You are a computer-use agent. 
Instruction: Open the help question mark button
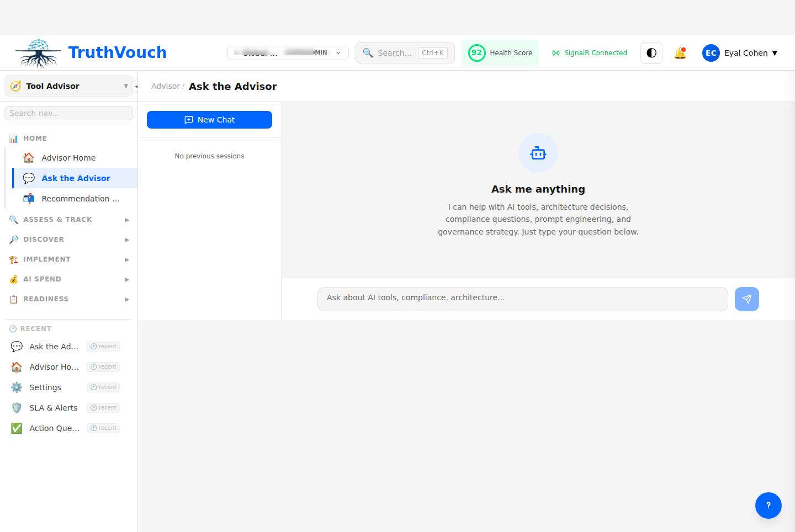point(768,505)
